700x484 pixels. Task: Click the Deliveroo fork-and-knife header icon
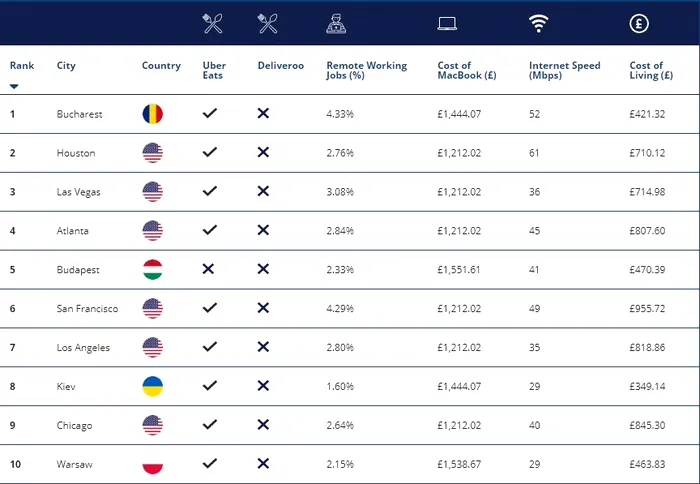pos(267,24)
